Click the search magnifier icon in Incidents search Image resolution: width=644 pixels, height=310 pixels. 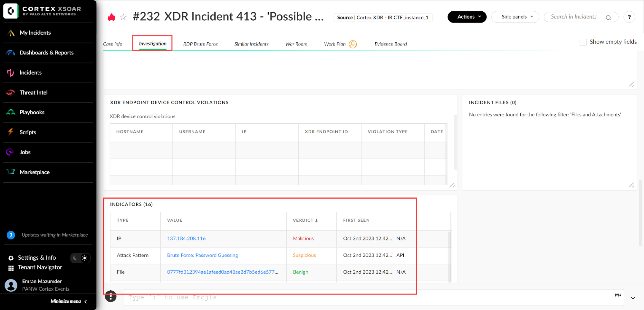tap(608, 18)
